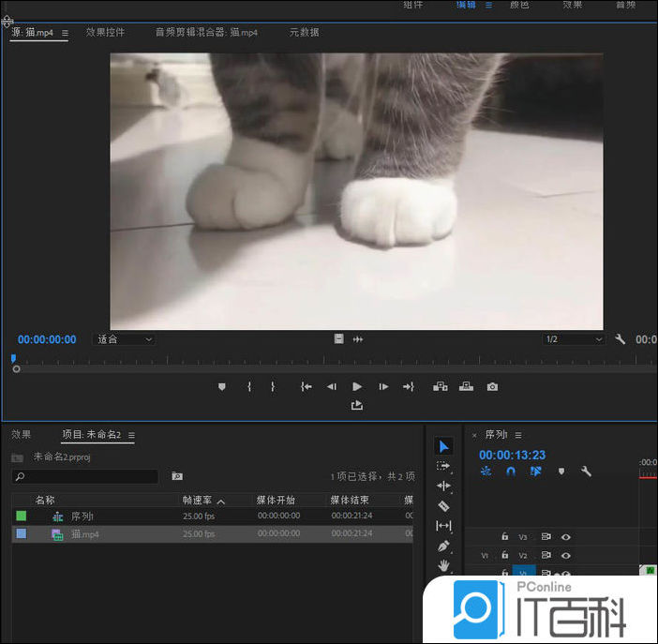Toggle timeline Snap magnet

(511, 472)
